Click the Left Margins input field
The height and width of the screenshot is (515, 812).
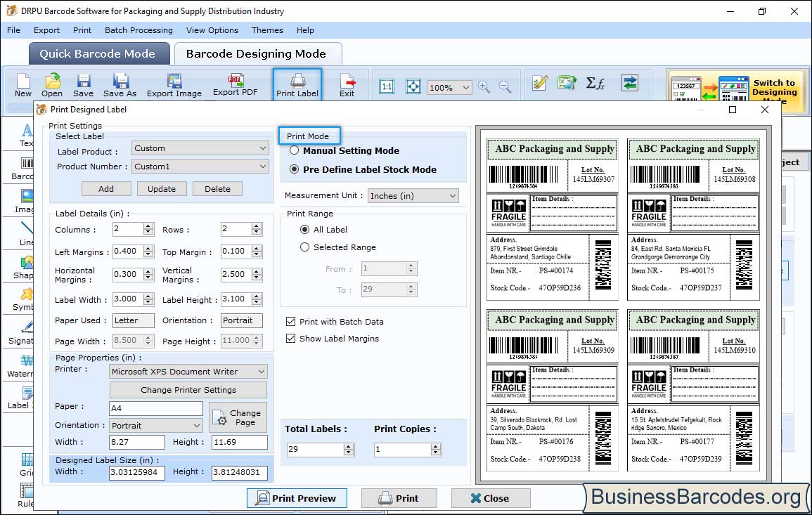(x=128, y=252)
